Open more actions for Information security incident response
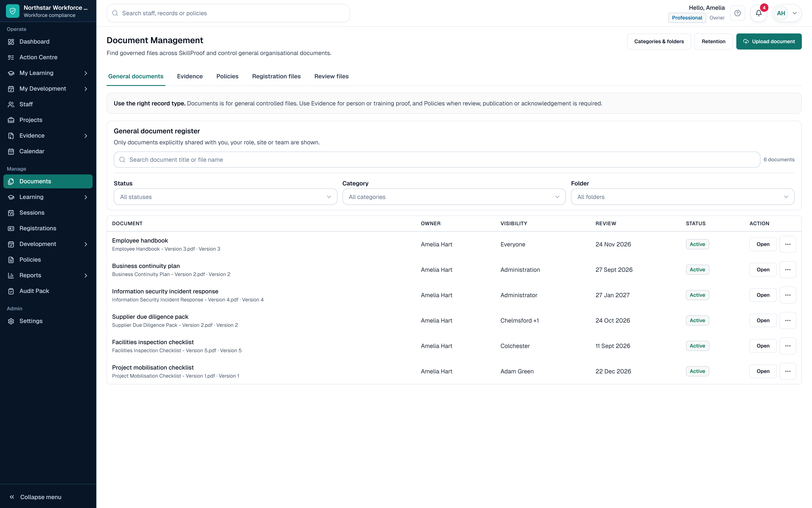812x508 pixels. [x=788, y=295]
